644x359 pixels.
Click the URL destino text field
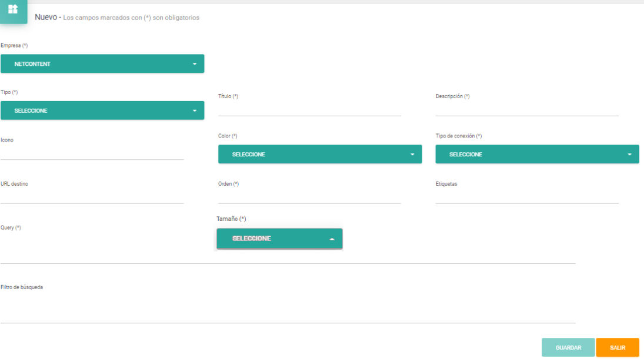click(x=92, y=197)
